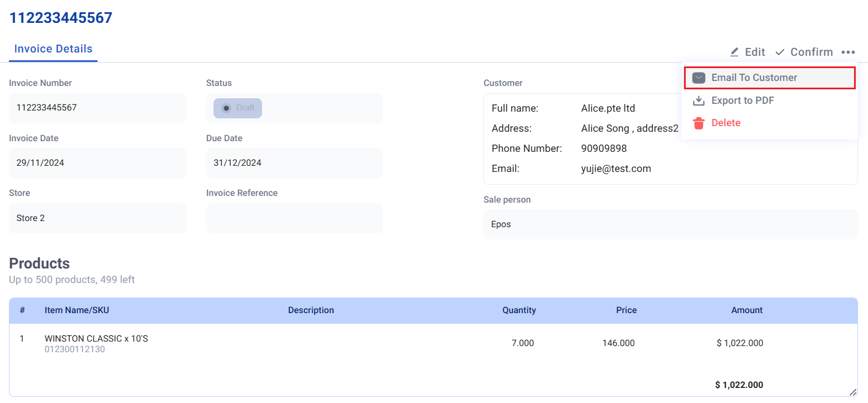
Task: Switch to the Invoice Details tab
Action: [x=53, y=49]
